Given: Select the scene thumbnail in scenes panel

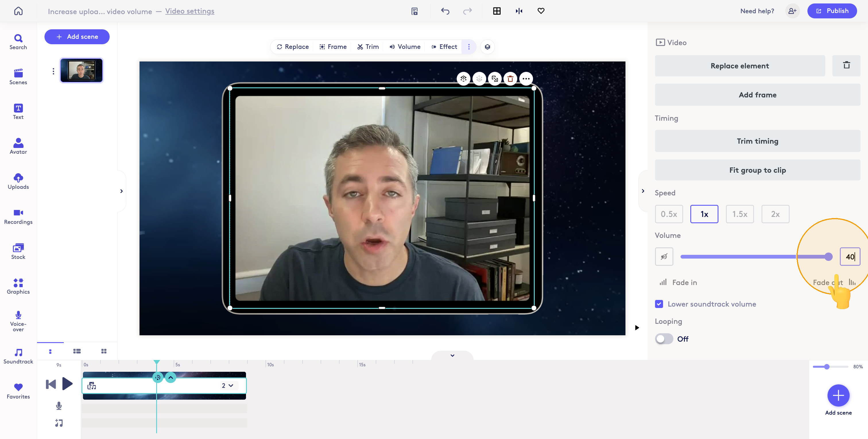Looking at the screenshot, I should (82, 70).
